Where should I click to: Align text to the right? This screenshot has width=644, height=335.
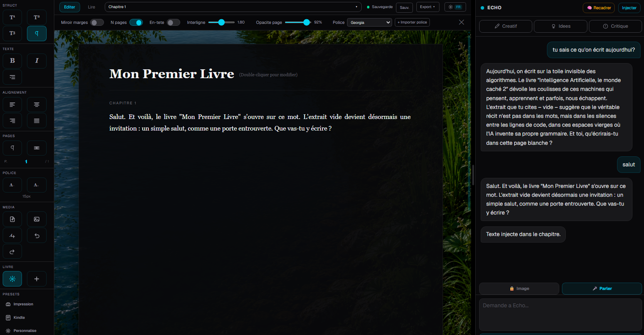click(12, 121)
